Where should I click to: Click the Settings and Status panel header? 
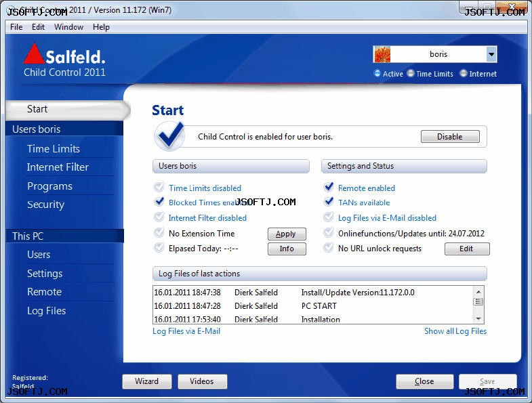click(404, 166)
